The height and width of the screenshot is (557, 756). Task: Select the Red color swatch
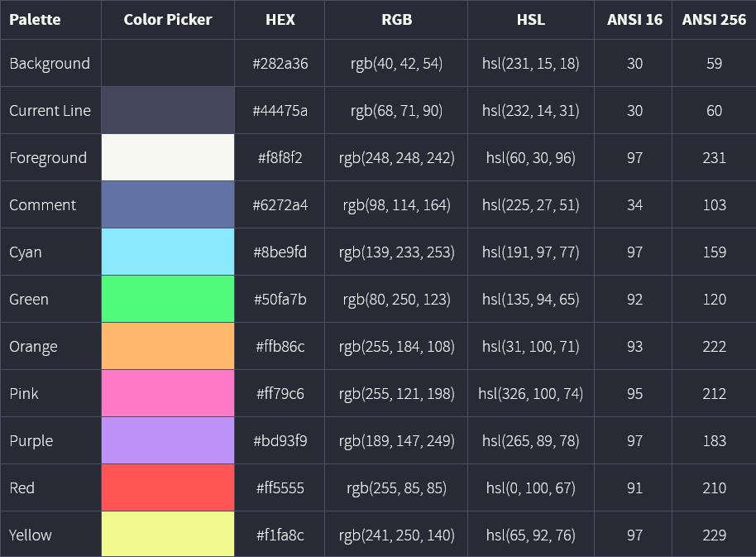click(168, 487)
